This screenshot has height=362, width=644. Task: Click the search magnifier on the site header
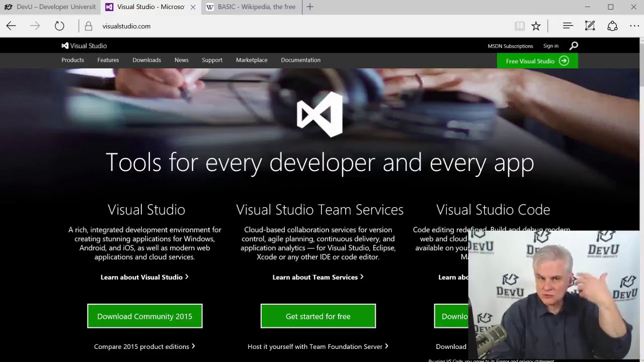[x=574, y=46]
